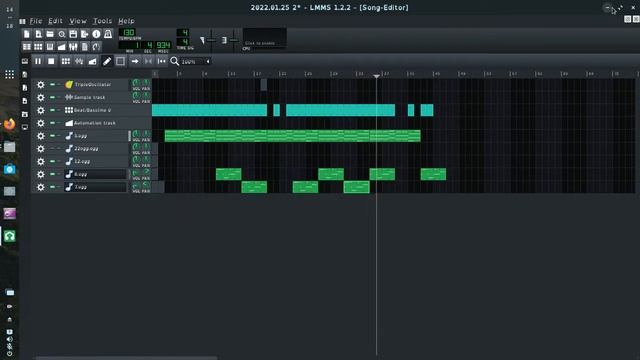Open the View menu

pos(78,21)
